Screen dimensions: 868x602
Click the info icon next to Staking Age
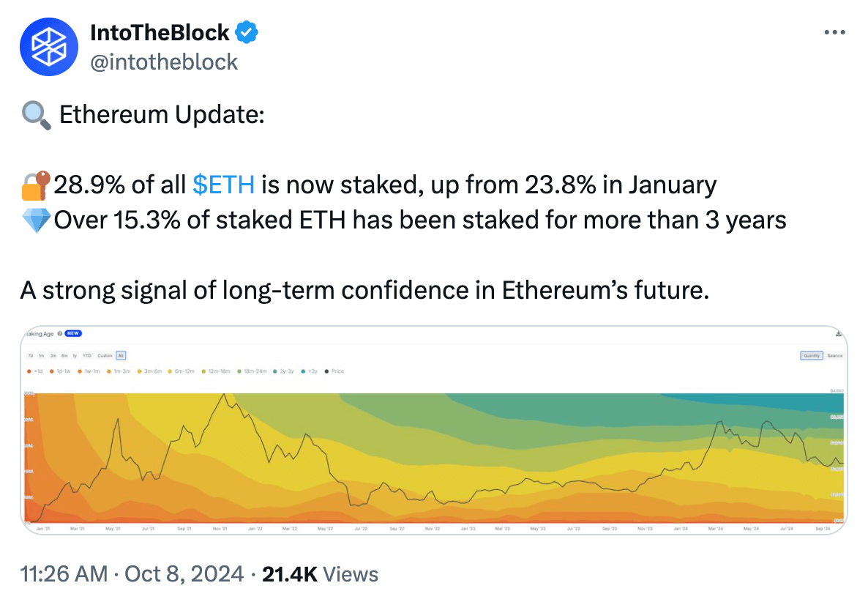59,334
